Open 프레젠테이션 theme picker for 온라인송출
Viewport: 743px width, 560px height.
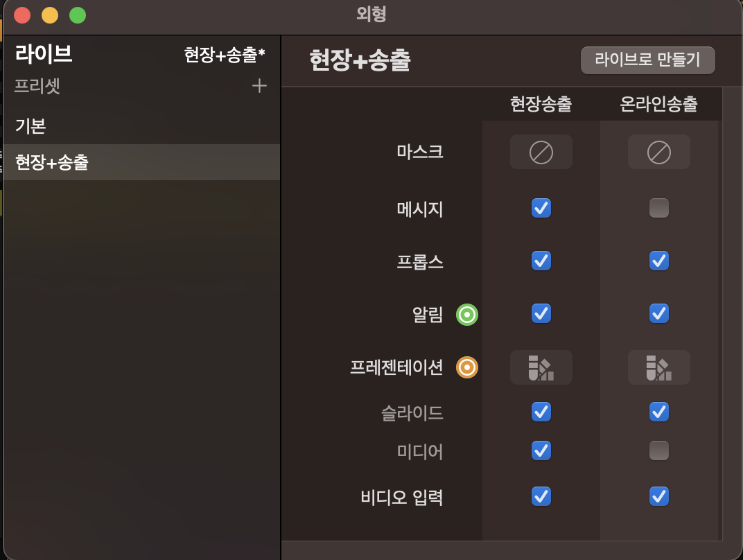pyautogui.click(x=658, y=367)
